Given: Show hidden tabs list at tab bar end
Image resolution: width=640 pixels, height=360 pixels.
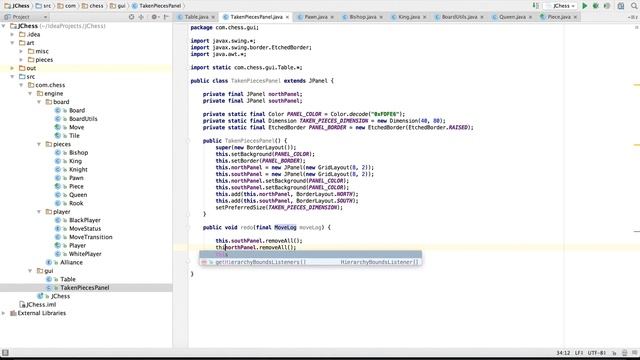Looking at the screenshot, I should [x=633, y=17].
